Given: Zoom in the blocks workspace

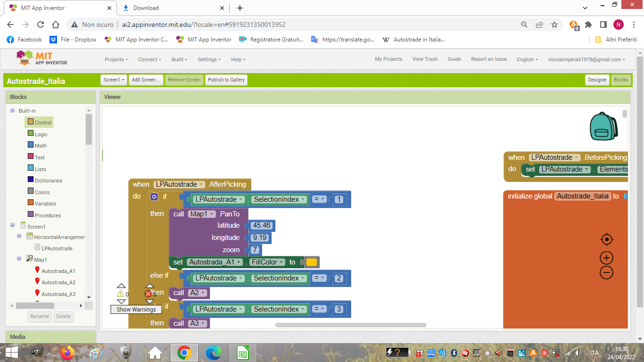Looking at the screenshot, I should [x=607, y=258].
